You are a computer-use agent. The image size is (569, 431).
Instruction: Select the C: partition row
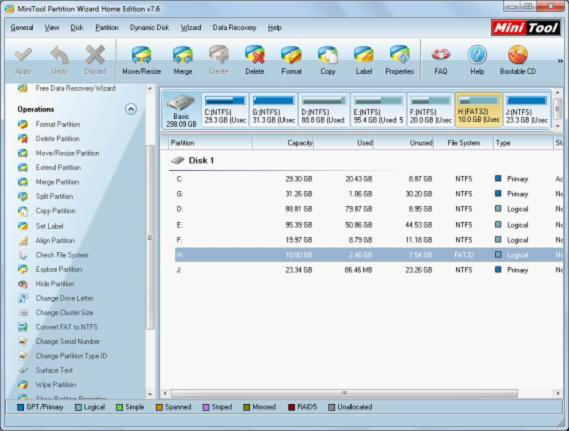[x=368, y=179]
